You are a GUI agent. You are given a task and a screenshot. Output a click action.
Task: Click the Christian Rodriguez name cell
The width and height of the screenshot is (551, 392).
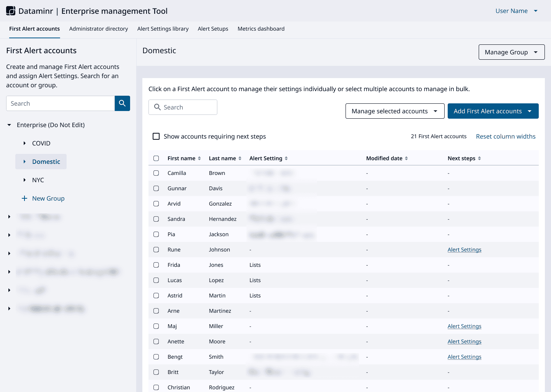click(179, 387)
